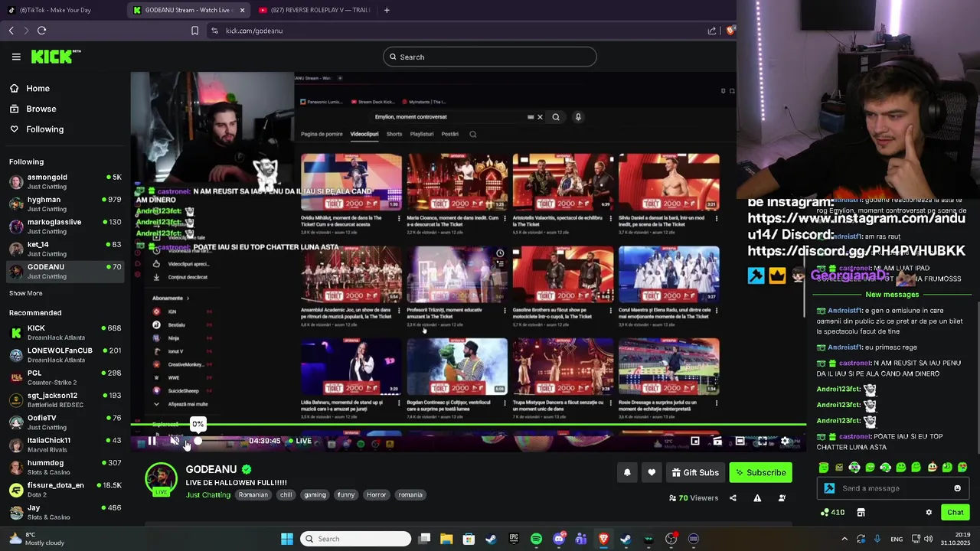
Task: Focus the Kick search box
Action: (490, 57)
